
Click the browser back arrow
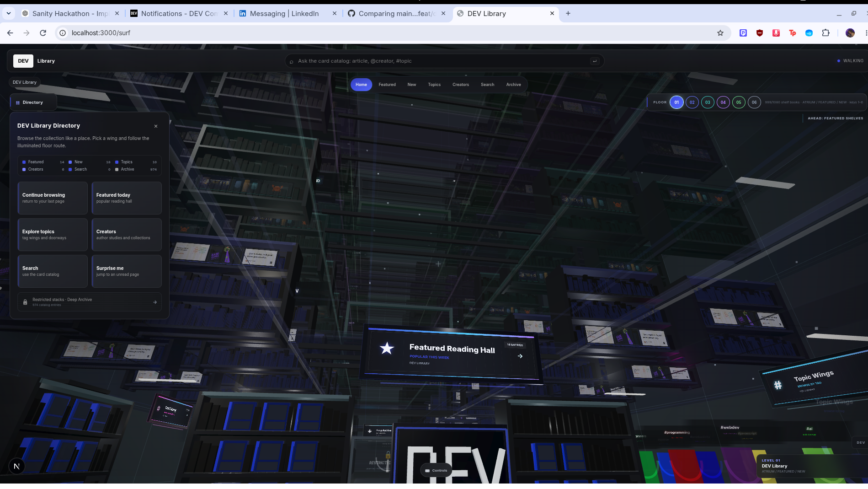[10, 33]
